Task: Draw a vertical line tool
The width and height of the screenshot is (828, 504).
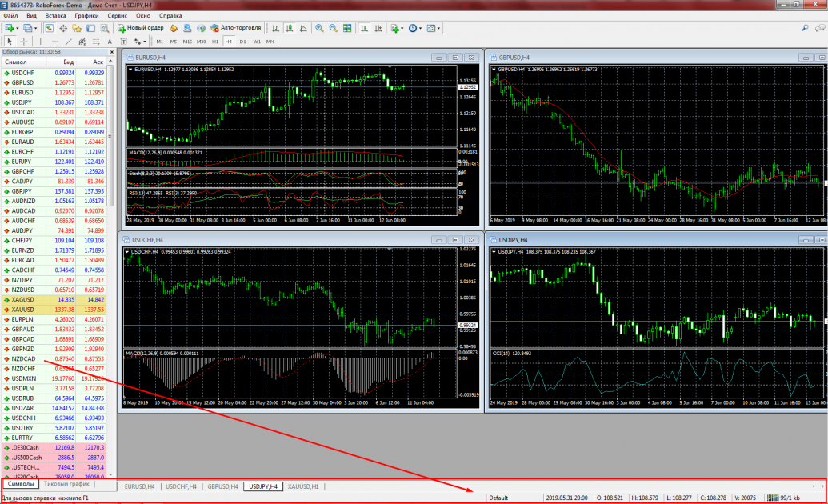Action: (40, 41)
